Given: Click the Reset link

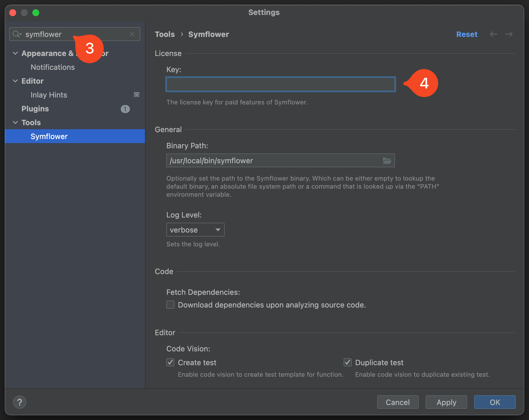Looking at the screenshot, I should pos(467,34).
